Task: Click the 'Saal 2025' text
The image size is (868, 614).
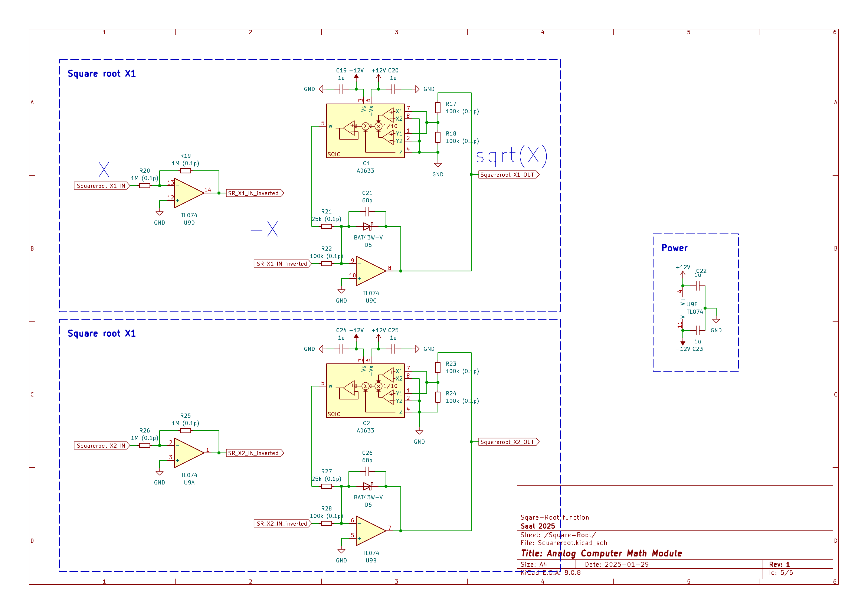Action: point(538,526)
